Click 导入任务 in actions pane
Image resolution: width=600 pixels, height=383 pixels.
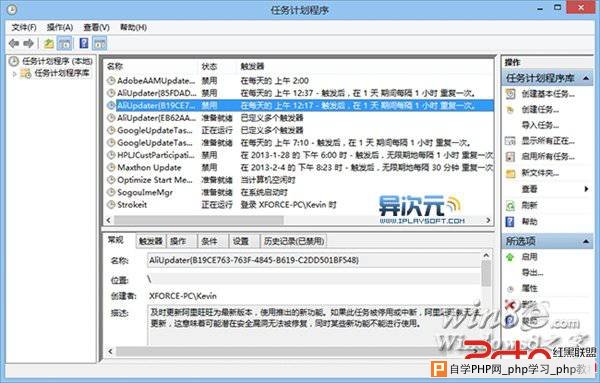click(x=540, y=125)
